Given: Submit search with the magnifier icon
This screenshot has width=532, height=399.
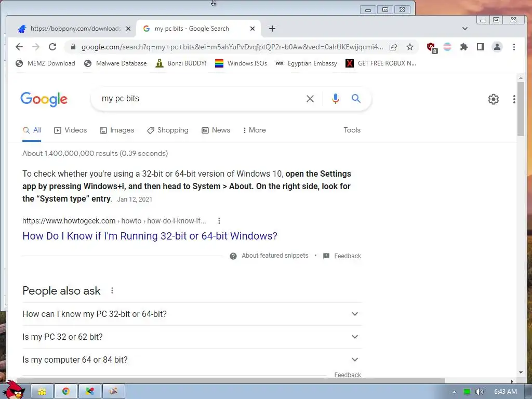Looking at the screenshot, I should pos(356,98).
